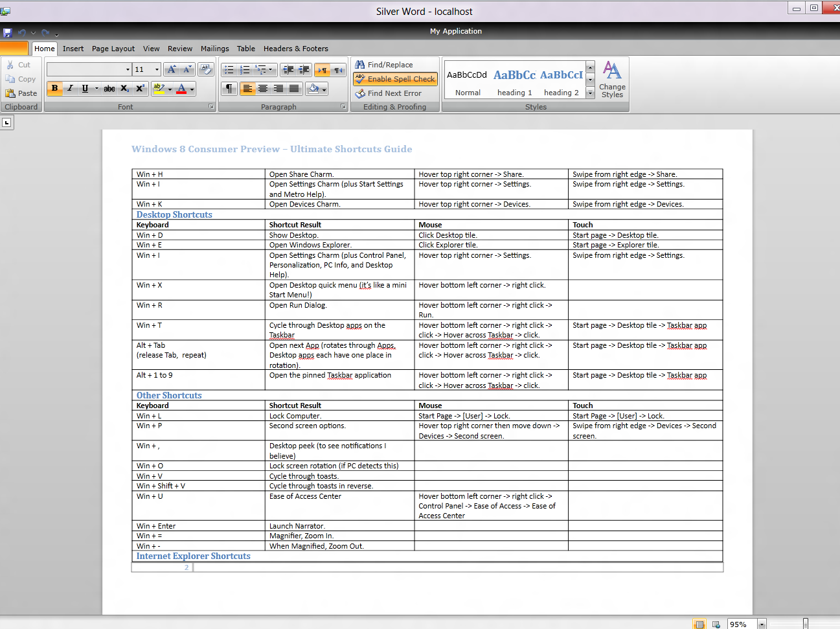Image resolution: width=840 pixels, height=629 pixels.
Task: Align paragraph text to the right
Action: coord(278,89)
